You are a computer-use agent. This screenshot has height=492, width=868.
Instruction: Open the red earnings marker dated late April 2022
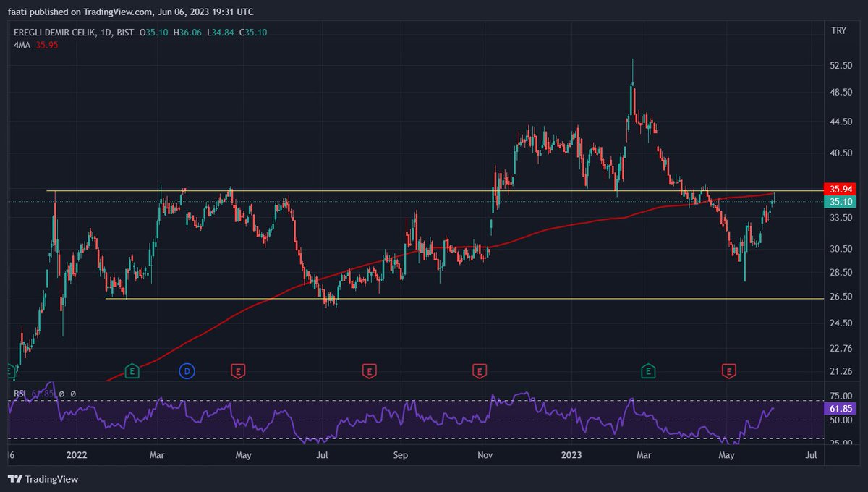pos(237,371)
